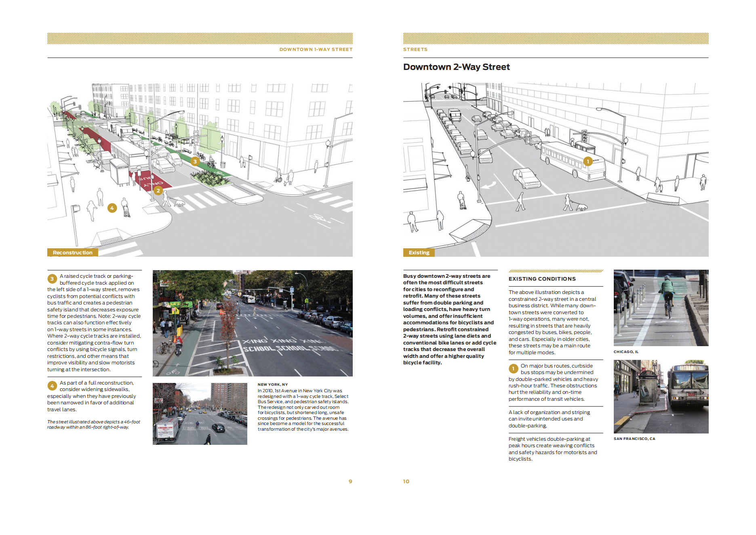Select marker 4 on the illustrated sidewalk
The width and height of the screenshot is (756, 535).
tap(112, 208)
